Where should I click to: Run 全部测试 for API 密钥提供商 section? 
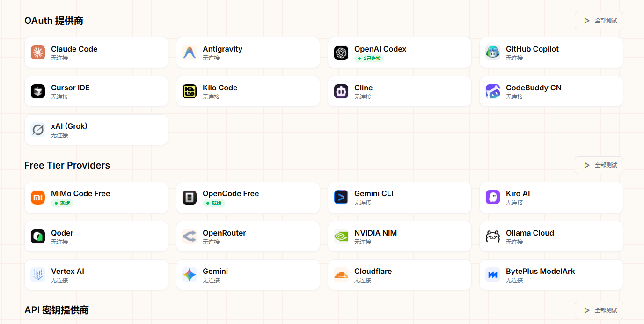point(599,310)
